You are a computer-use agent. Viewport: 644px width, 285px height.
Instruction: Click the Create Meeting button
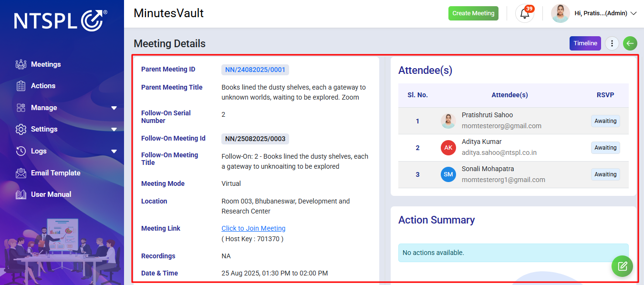(x=473, y=13)
